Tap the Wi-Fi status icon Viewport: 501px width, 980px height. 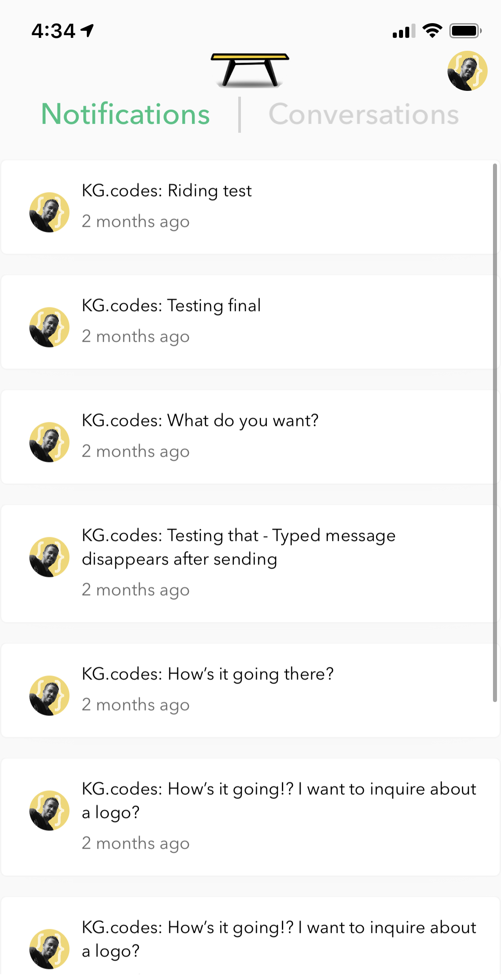point(432,31)
